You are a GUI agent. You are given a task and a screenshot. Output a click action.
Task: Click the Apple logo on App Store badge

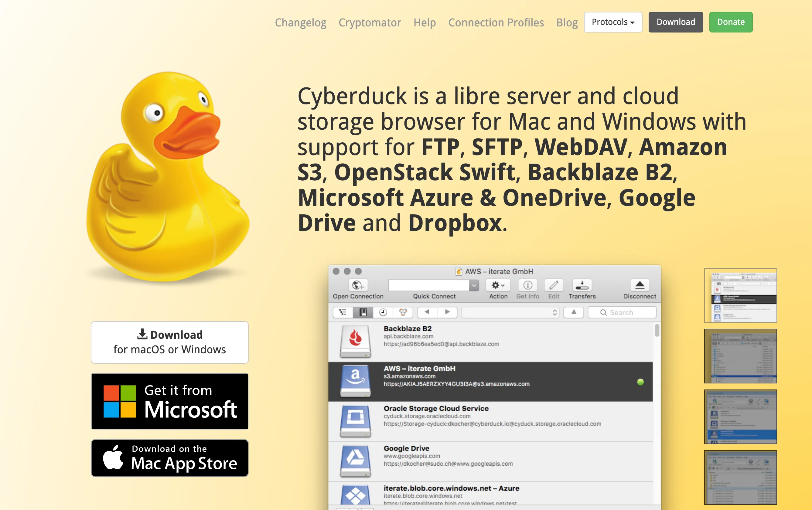coord(113,457)
